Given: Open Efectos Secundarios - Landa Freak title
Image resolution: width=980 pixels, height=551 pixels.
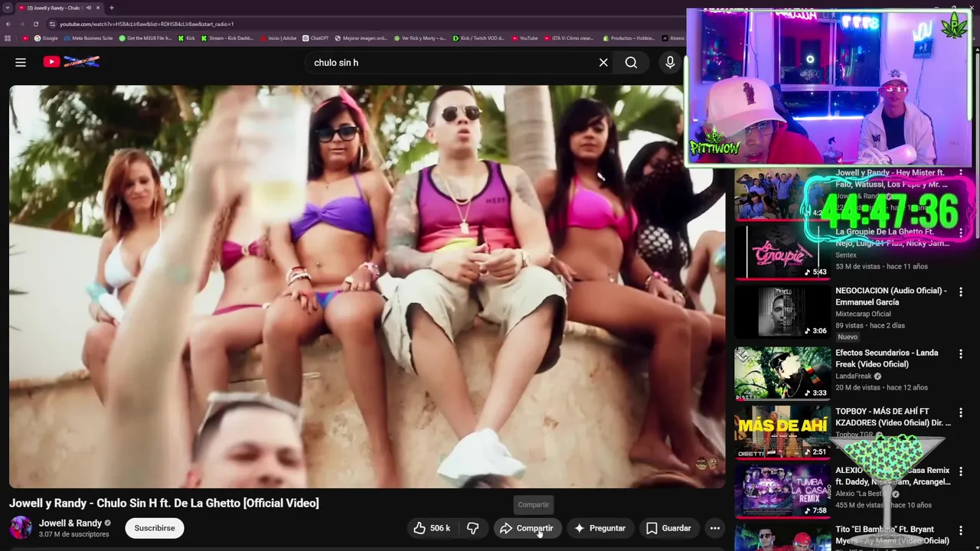Looking at the screenshot, I should (887, 358).
